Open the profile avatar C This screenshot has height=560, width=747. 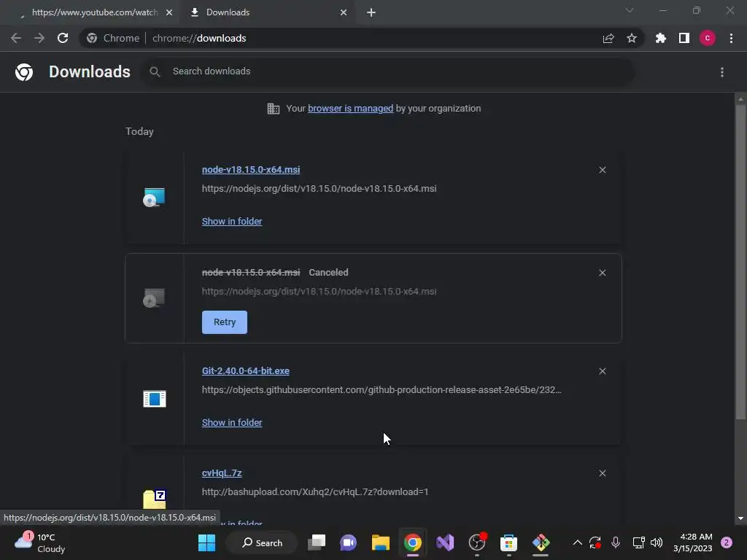tap(708, 38)
